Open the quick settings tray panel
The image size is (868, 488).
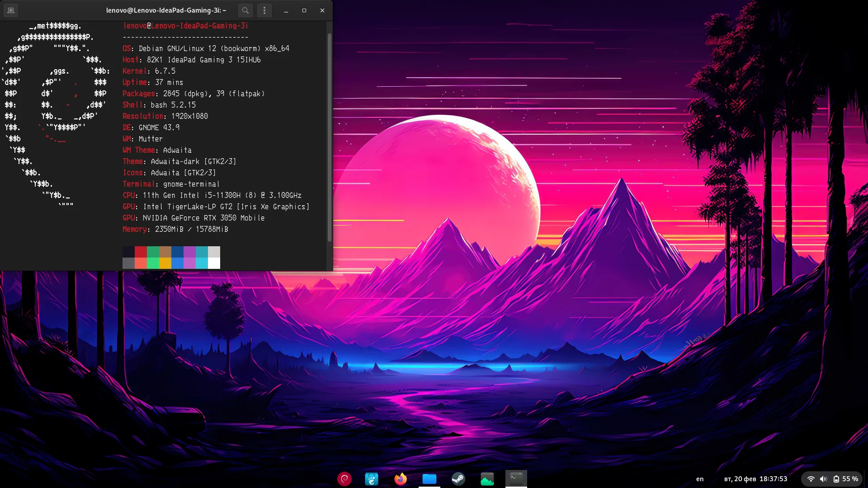[x=832, y=479]
